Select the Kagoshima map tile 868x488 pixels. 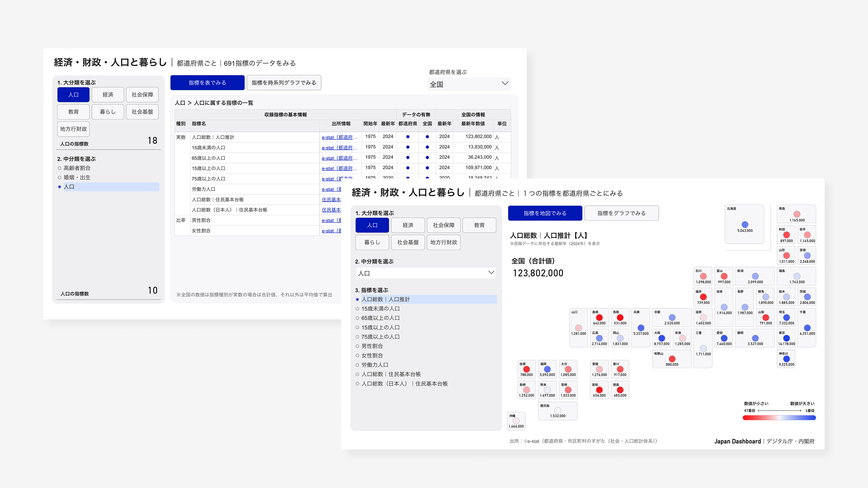[557, 411]
